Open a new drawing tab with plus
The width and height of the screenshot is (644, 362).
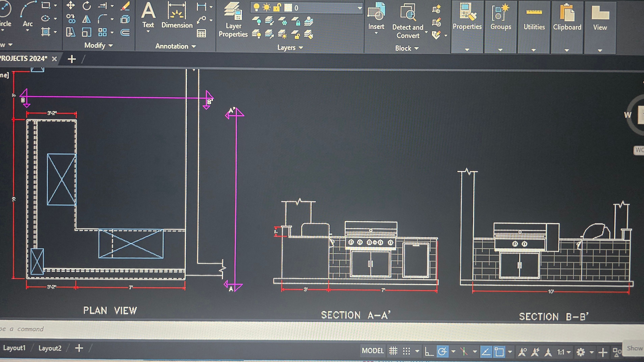click(x=72, y=59)
